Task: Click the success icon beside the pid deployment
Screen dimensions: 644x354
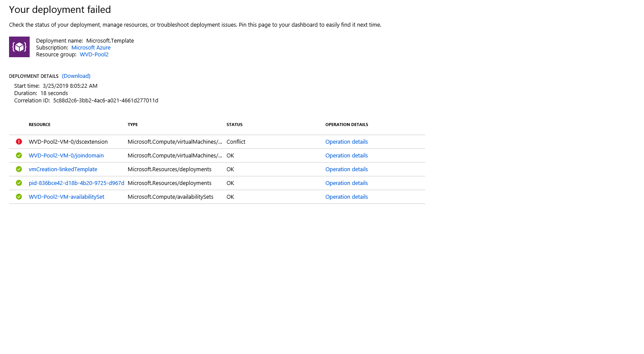Action: [x=18, y=183]
